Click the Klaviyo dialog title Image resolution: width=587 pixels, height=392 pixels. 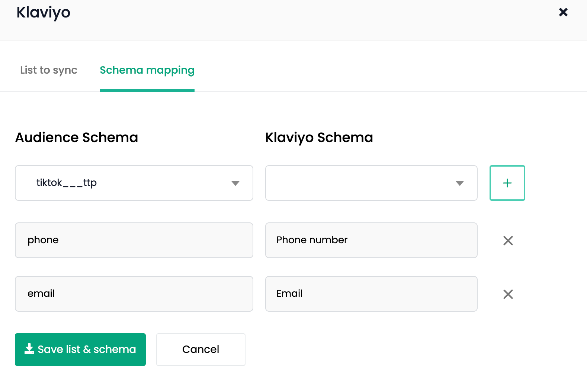tap(43, 13)
